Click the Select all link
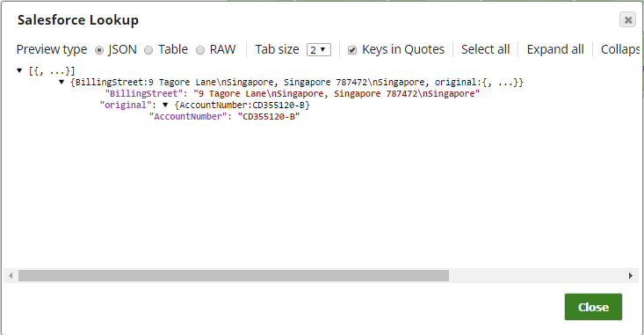Screen dimensions: 644x335 (x=486, y=49)
